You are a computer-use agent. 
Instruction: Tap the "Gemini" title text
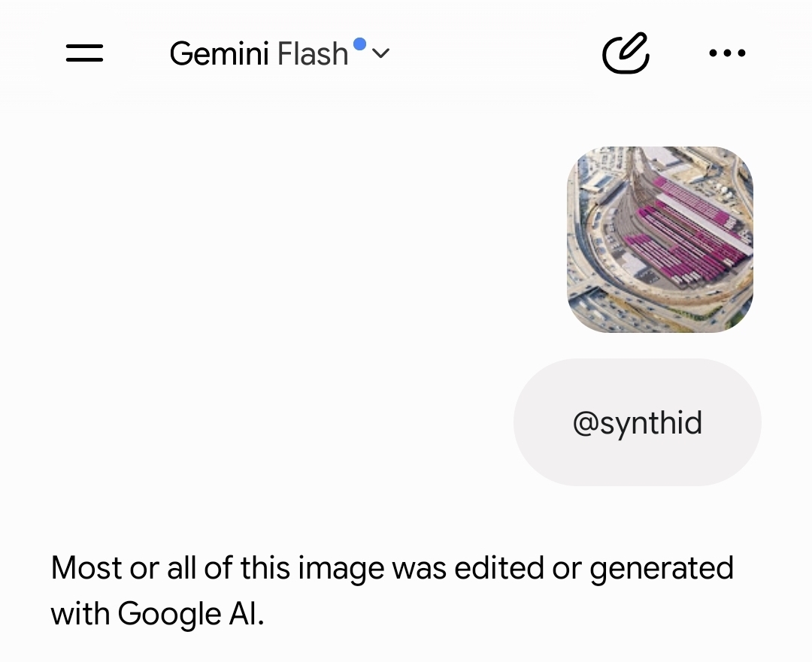[x=219, y=54]
